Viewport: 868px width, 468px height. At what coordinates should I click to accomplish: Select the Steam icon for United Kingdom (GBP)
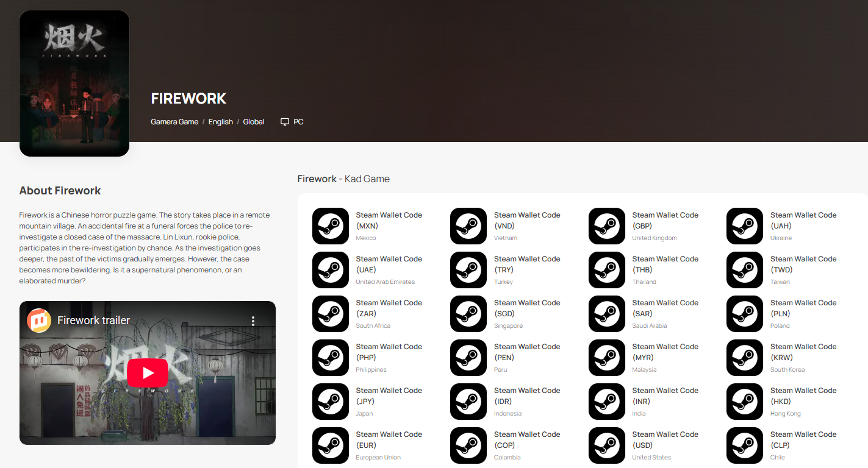point(606,226)
